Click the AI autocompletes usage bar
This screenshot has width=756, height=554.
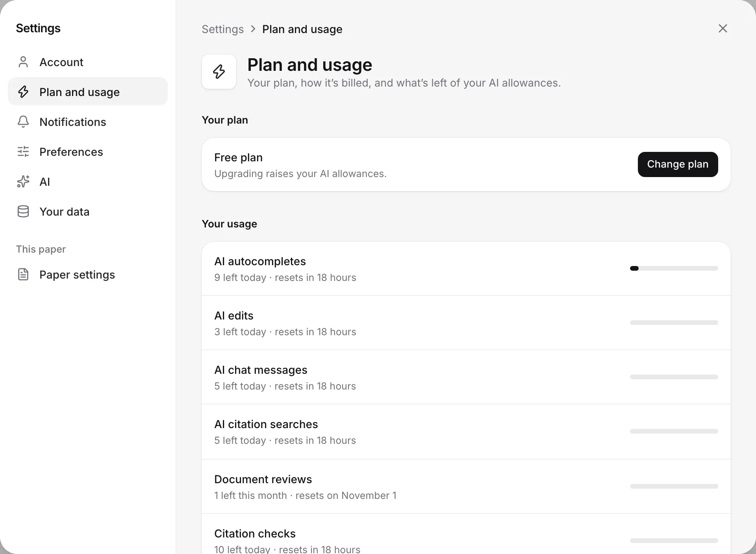(674, 268)
